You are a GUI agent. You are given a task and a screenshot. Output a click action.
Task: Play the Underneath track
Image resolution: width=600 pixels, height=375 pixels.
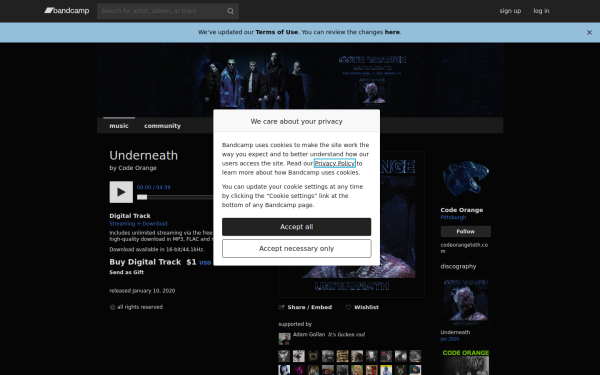point(121,192)
